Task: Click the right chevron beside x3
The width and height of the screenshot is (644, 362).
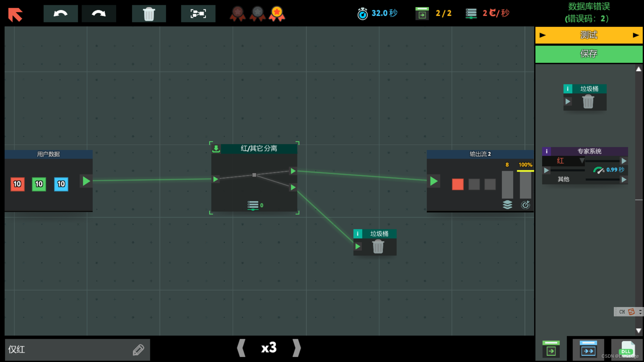Action: [x=297, y=348]
